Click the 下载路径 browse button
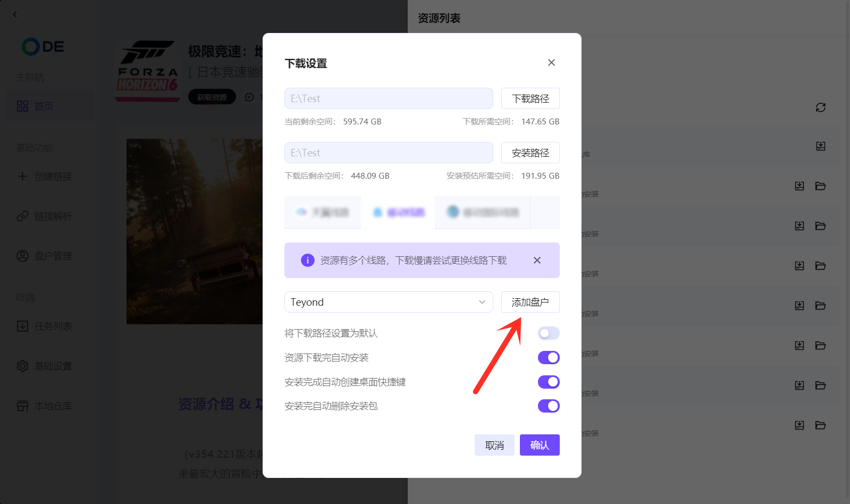The height and width of the screenshot is (504, 850). [530, 98]
